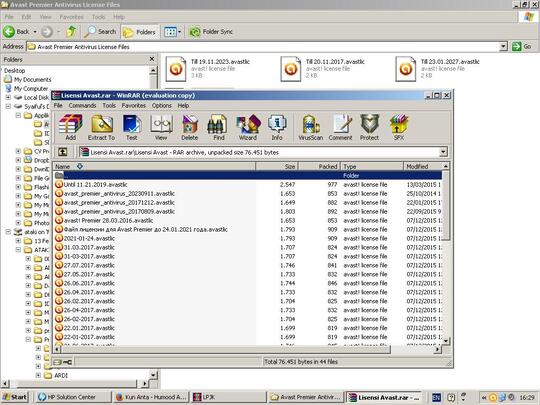Show archive Info
540x405 pixels.
click(277, 127)
